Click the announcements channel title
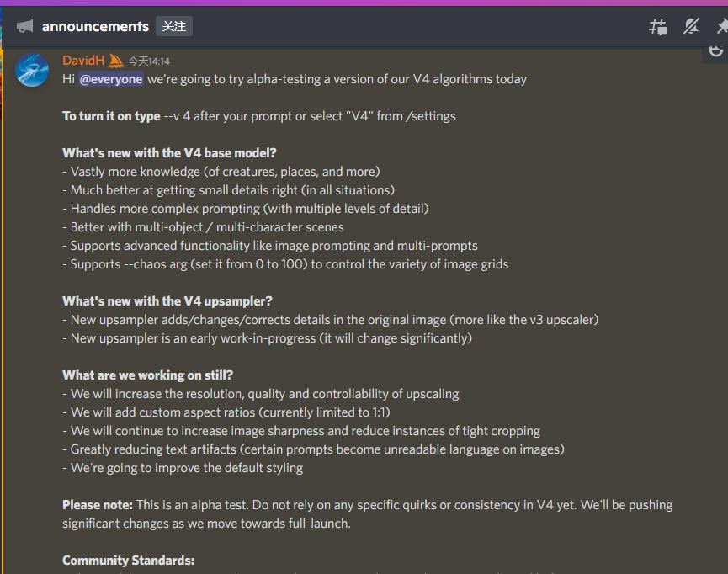 [x=95, y=27]
